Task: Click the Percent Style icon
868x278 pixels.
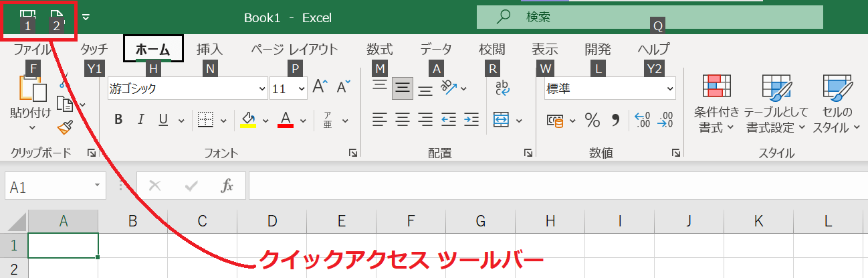Action: (592, 120)
